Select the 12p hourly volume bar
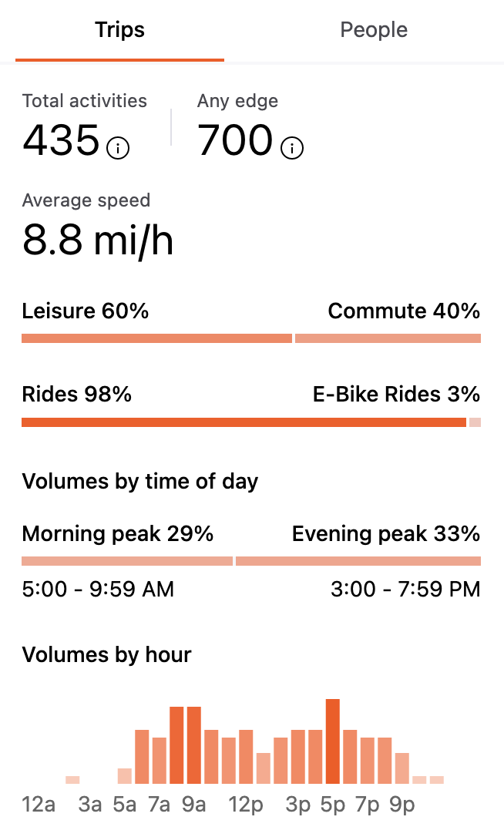This screenshot has height=837, width=504. pos(246,757)
